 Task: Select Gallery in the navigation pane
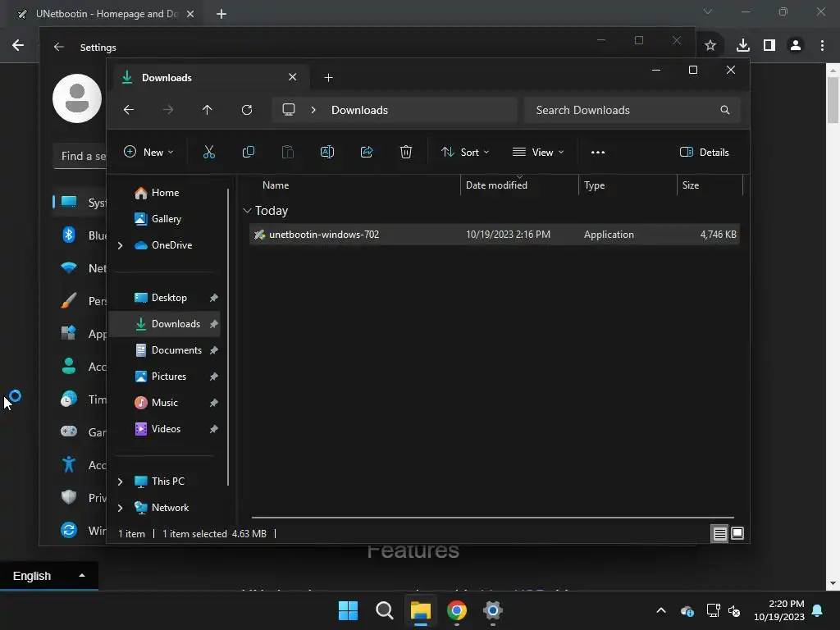point(166,219)
